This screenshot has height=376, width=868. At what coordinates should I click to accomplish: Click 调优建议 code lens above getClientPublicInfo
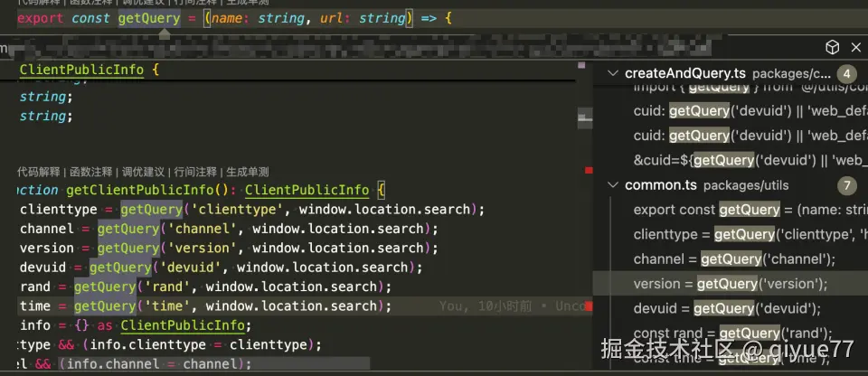pyautogui.click(x=143, y=173)
